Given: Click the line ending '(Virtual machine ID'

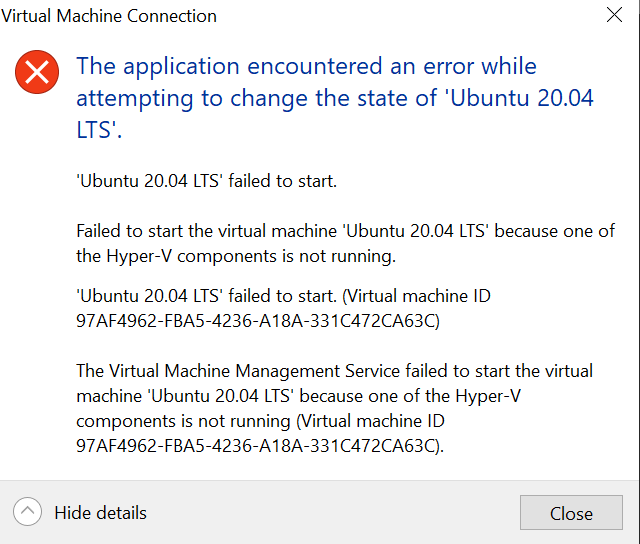Looking at the screenshot, I should [283, 296].
